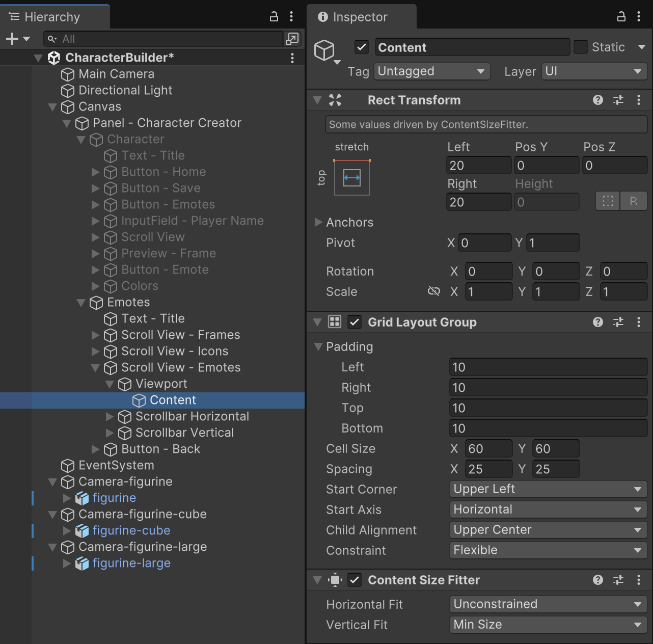Click the raw edit mode R button
The image size is (653, 644).
tap(634, 201)
